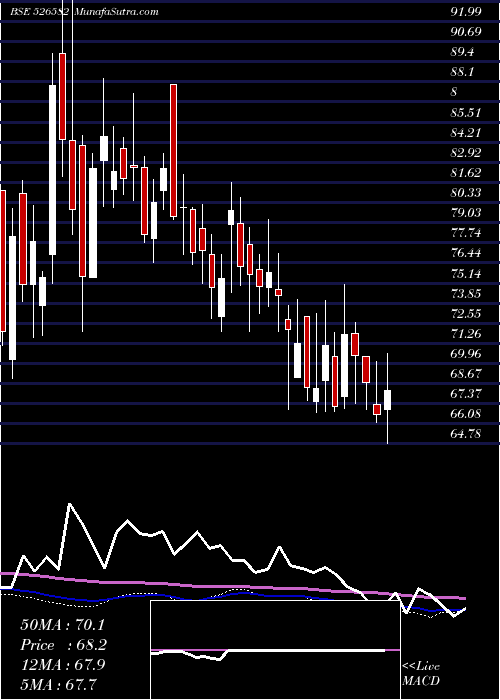
Task: Select the 12MA : 67.9 reading
Action: [63, 664]
